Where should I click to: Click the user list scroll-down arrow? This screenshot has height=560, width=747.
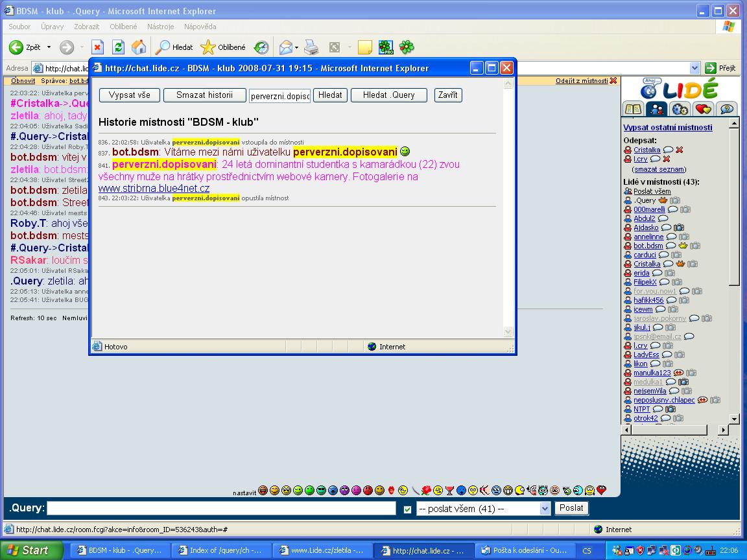733,419
